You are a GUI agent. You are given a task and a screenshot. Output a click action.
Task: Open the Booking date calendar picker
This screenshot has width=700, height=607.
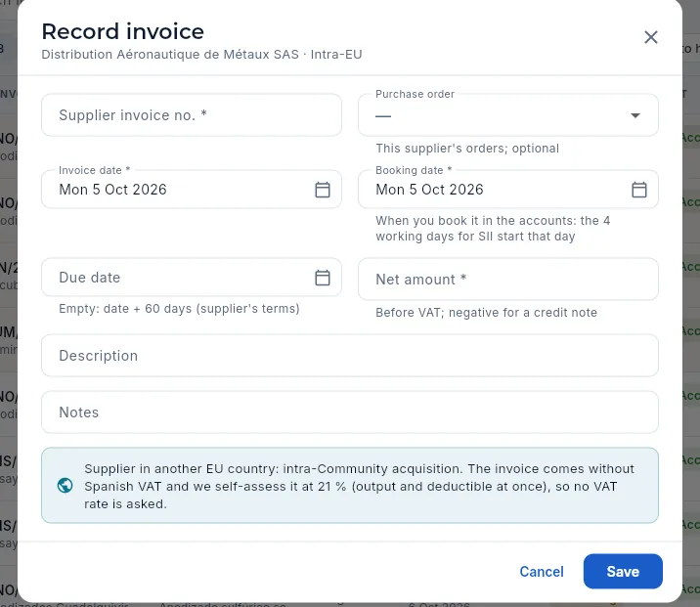(x=638, y=190)
